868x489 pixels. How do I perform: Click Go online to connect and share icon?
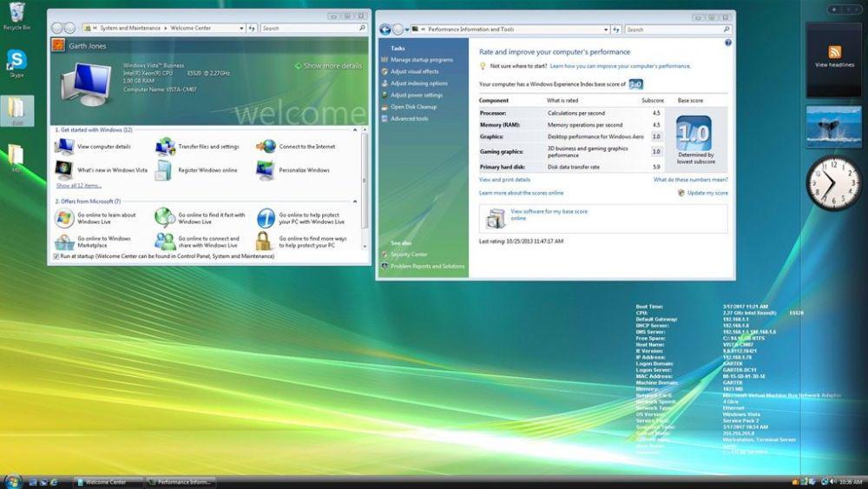click(165, 241)
